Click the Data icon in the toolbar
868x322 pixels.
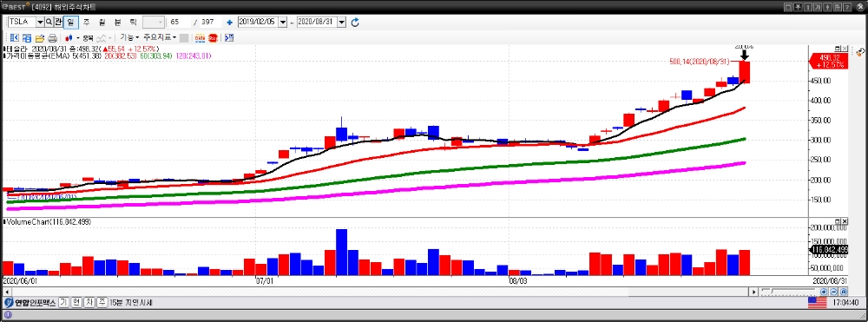pyautogui.click(x=200, y=38)
